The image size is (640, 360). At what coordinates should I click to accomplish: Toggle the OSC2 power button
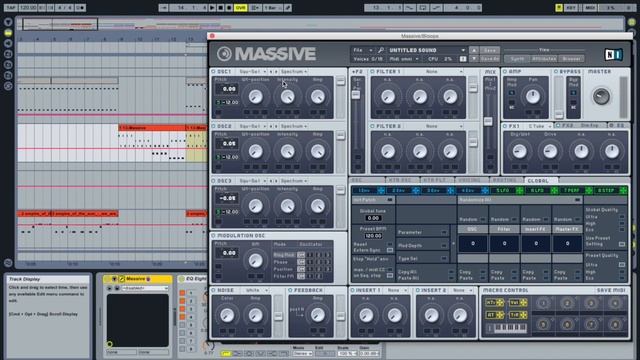coord(213,126)
